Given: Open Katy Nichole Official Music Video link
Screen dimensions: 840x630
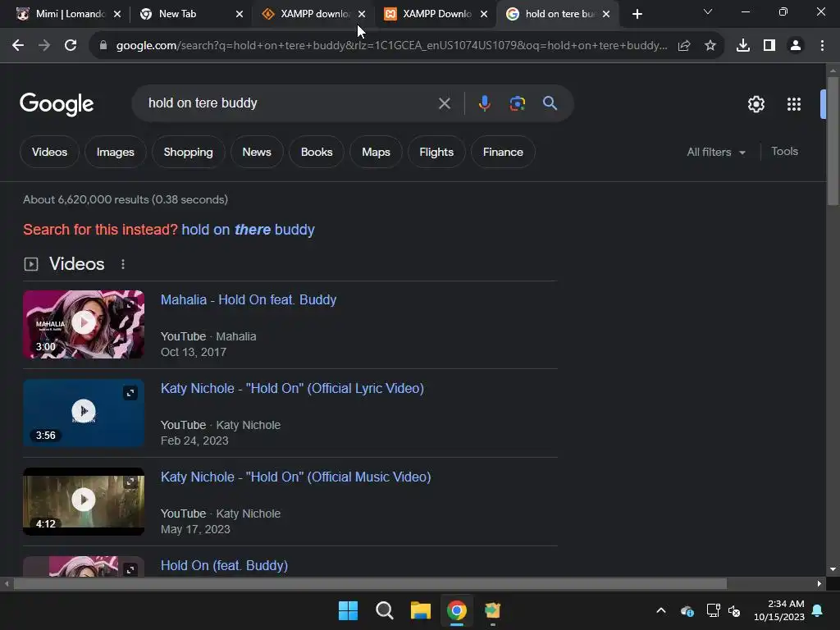Looking at the screenshot, I should tap(295, 477).
